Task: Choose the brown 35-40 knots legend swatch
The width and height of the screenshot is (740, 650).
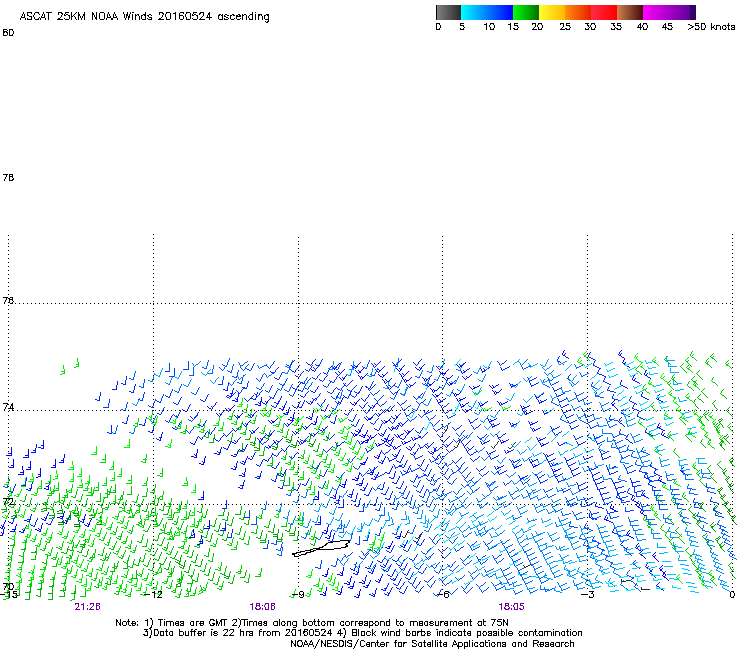Action: tap(630, 12)
